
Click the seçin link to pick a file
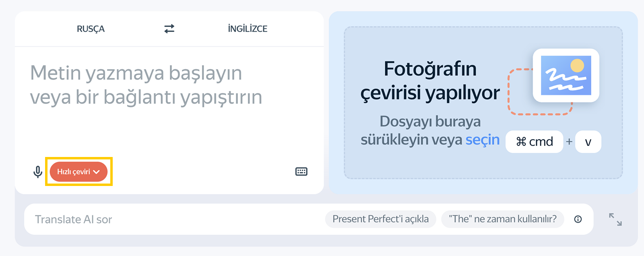tap(482, 140)
